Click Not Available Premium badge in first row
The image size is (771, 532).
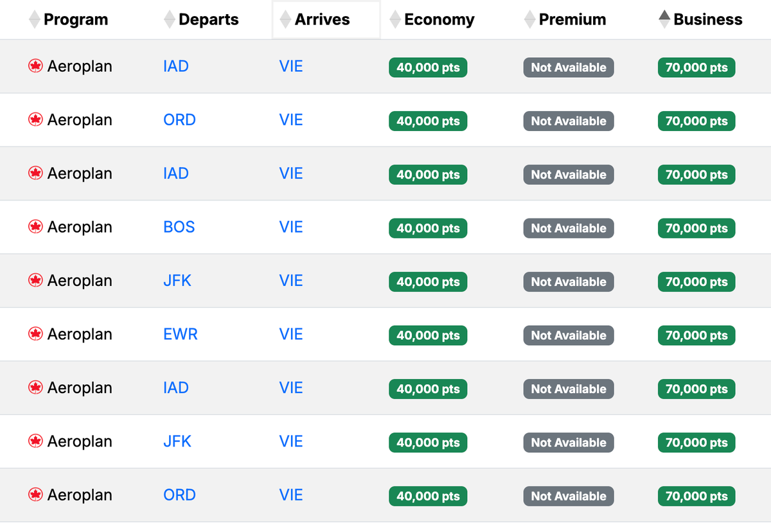pyautogui.click(x=569, y=67)
